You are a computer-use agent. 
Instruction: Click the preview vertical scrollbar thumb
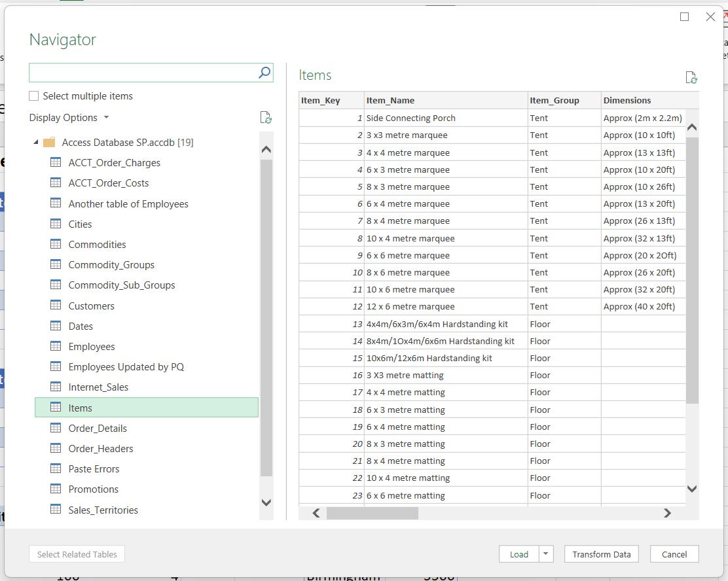pos(692,270)
